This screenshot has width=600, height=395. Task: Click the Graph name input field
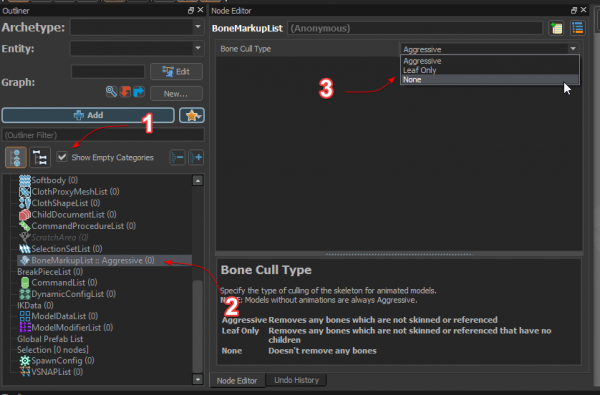click(108, 72)
